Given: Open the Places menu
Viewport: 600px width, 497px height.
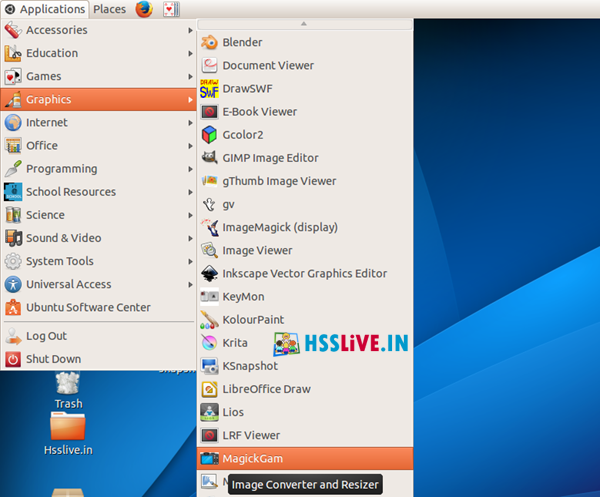Looking at the screenshot, I should [x=109, y=9].
